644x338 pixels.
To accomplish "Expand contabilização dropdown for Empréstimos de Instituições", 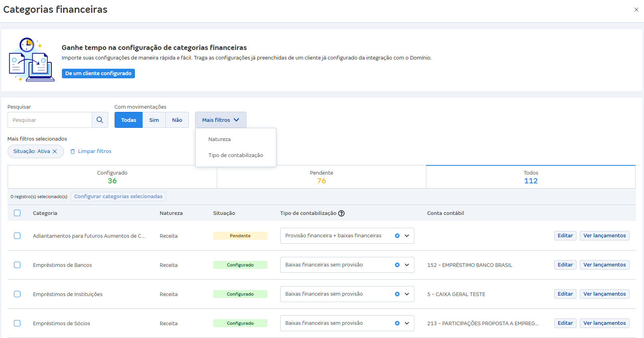I will [x=407, y=294].
